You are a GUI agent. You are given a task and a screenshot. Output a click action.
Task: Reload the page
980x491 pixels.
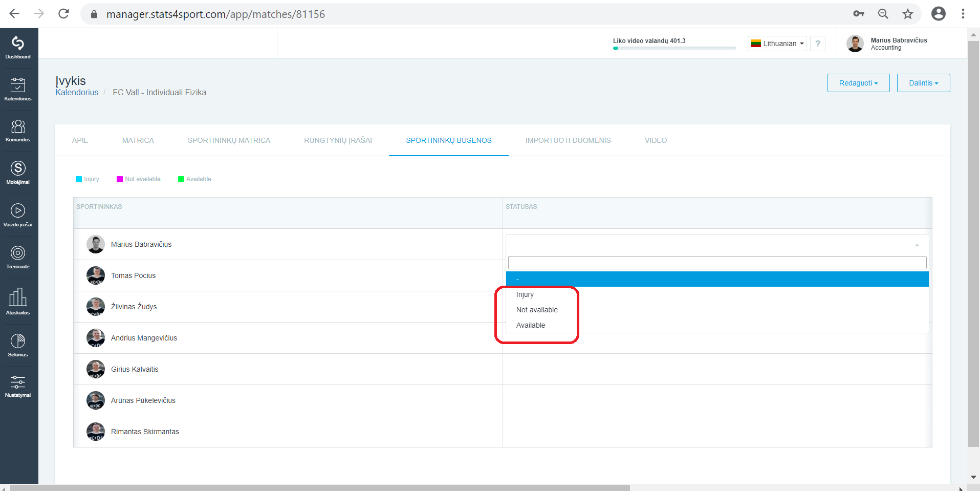(63, 14)
